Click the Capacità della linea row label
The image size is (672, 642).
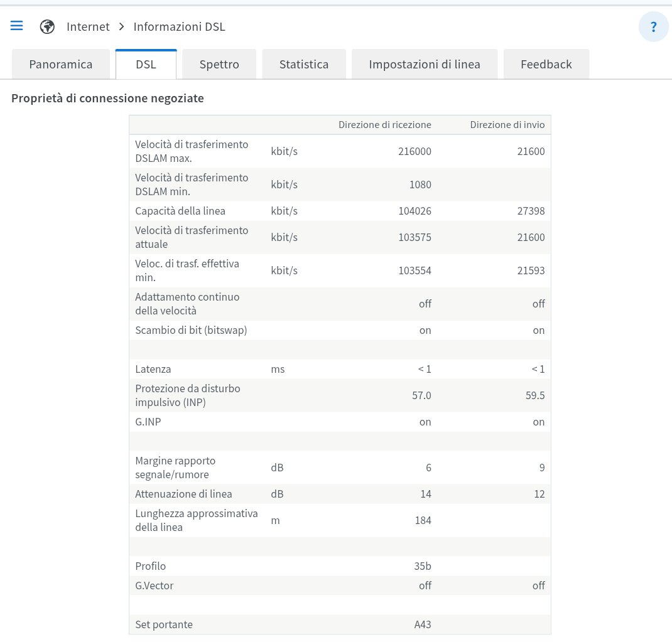point(180,211)
